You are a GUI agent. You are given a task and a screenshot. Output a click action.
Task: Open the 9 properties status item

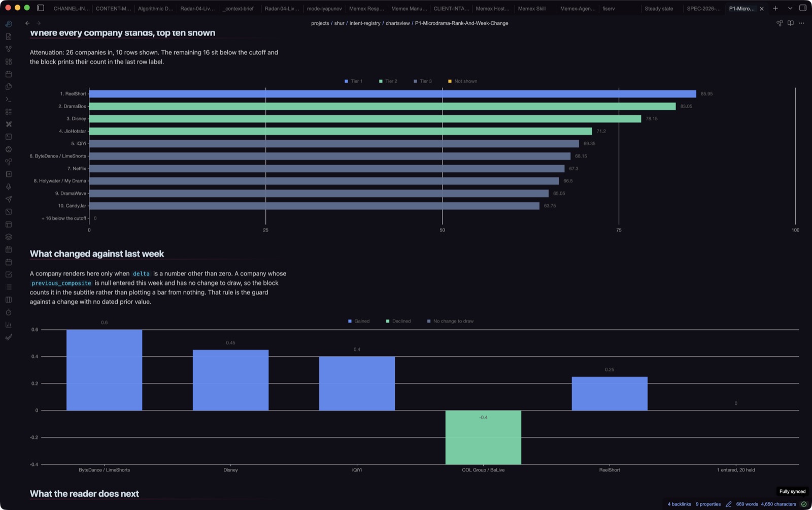pyautogui.click(x=708, y=504)
